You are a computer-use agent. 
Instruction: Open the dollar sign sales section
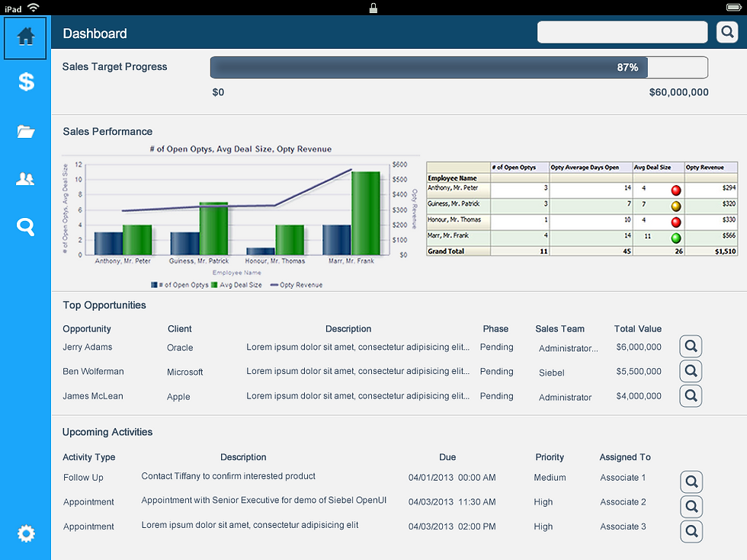tap(26, 82)
